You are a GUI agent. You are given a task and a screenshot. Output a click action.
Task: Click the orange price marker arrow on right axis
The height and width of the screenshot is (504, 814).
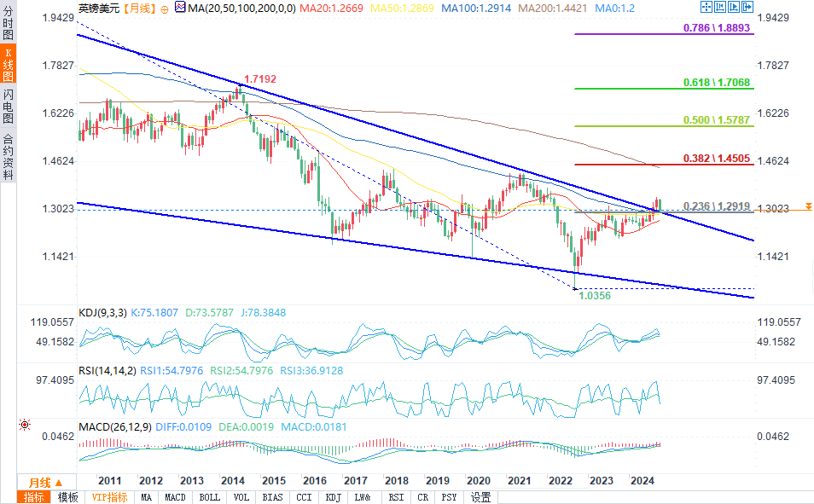pos(807,207)
